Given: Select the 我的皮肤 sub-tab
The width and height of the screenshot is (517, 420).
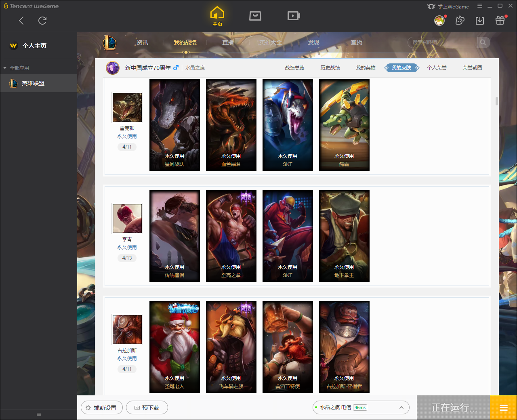Looking at the screenshot, I should click(x=401, y=68).
